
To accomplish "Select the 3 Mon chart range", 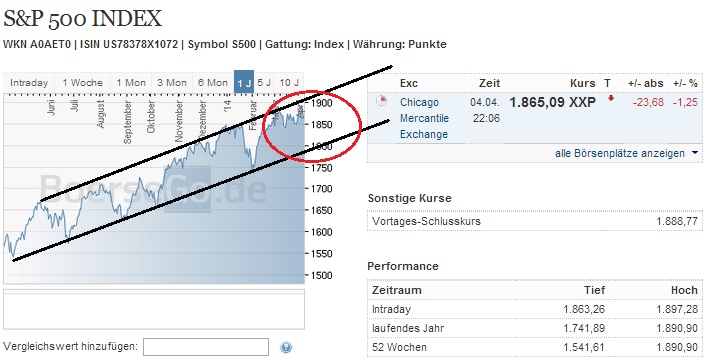I will [172, 83].
